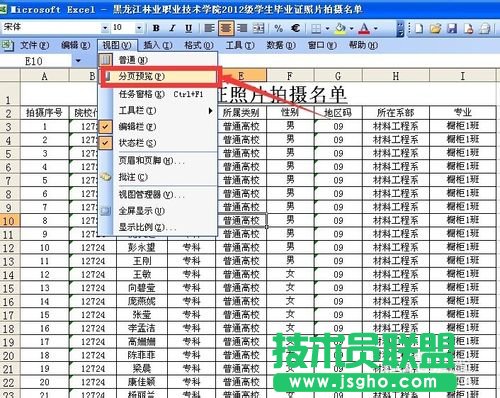The width and height of the screenshot is (500, 398).
Task: Align text left
Action: point(209,28)
